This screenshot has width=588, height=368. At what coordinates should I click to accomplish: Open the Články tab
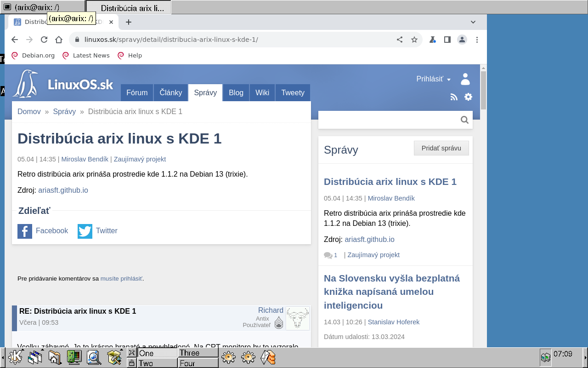pos(171,92)
